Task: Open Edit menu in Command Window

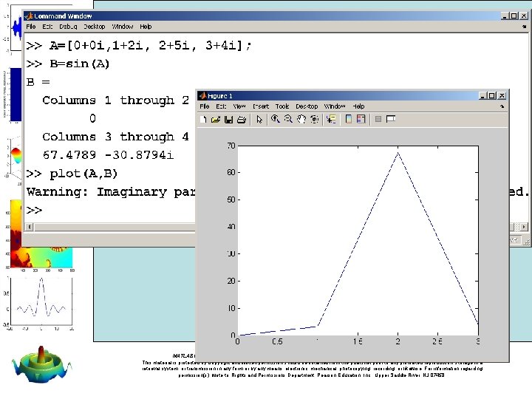Action: pos(47,27)
